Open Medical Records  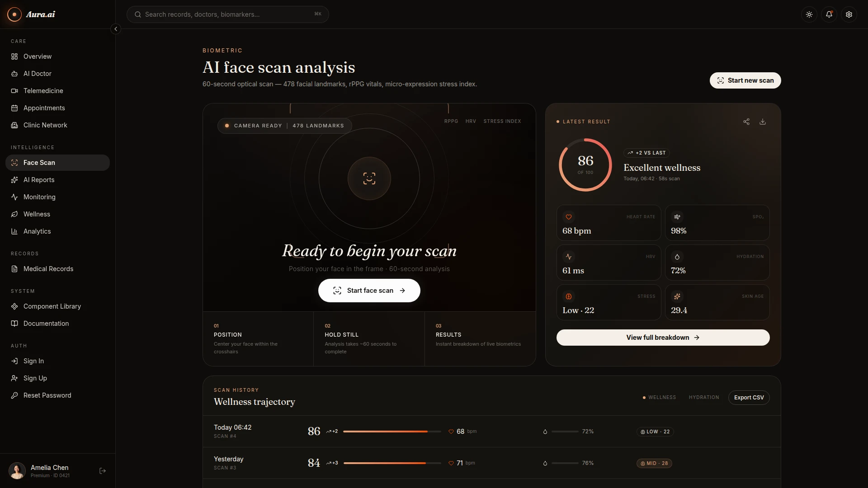[57, 269]
